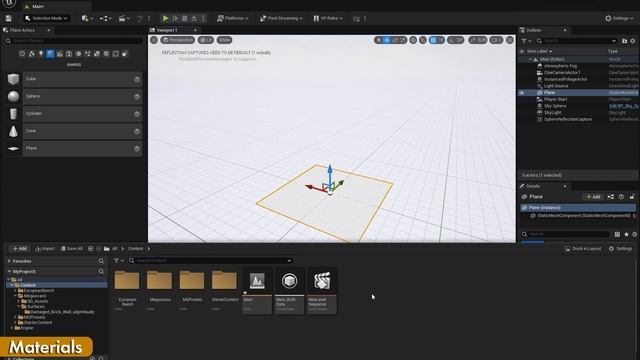Image resolution: width=640 pixels, height=360 pixels.
Task: Select the Basic actors category icon
Action: coord(31,54)
